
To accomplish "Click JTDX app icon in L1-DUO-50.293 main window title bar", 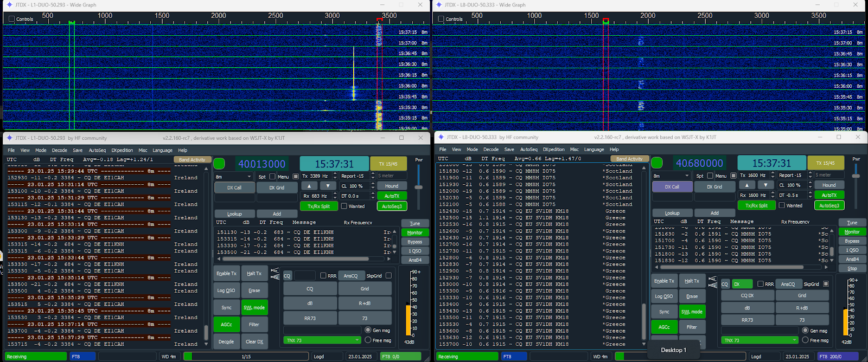I will (9, 138).
